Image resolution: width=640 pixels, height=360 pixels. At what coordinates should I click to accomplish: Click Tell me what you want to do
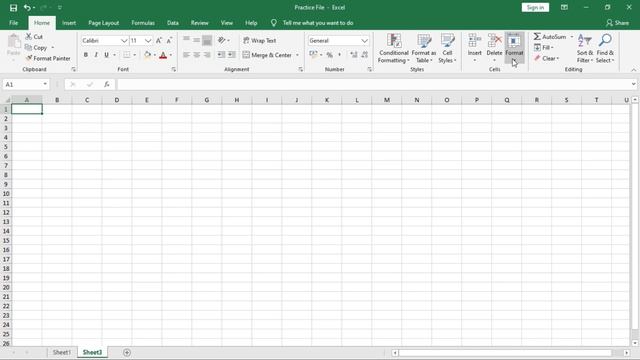coord(318,23)
